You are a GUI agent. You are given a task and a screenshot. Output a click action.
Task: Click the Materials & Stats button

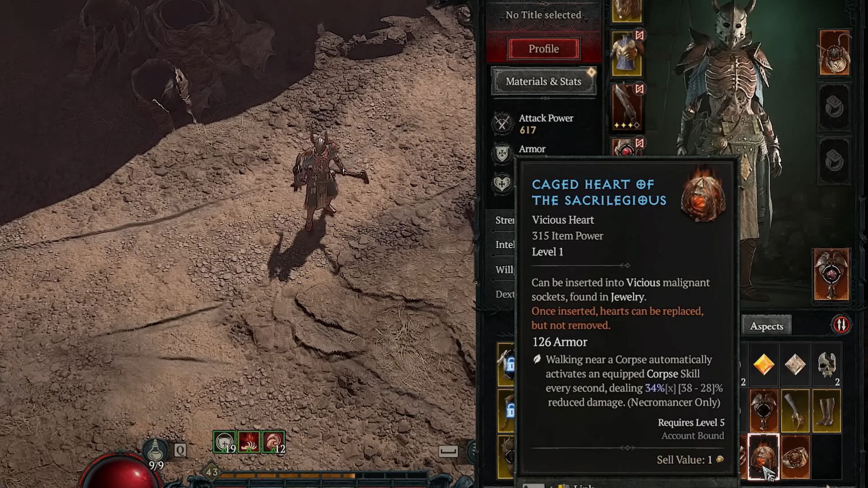point(544,80)
